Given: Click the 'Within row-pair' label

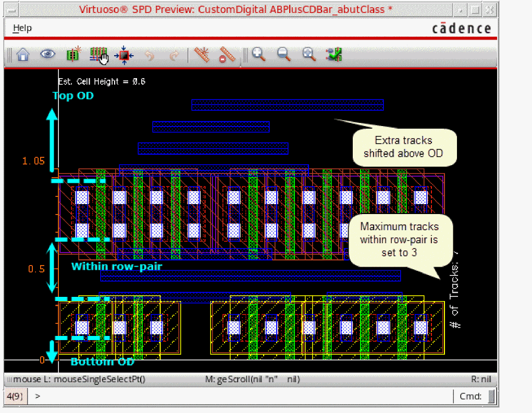Looking at the screenshot, I should (117, 266).
